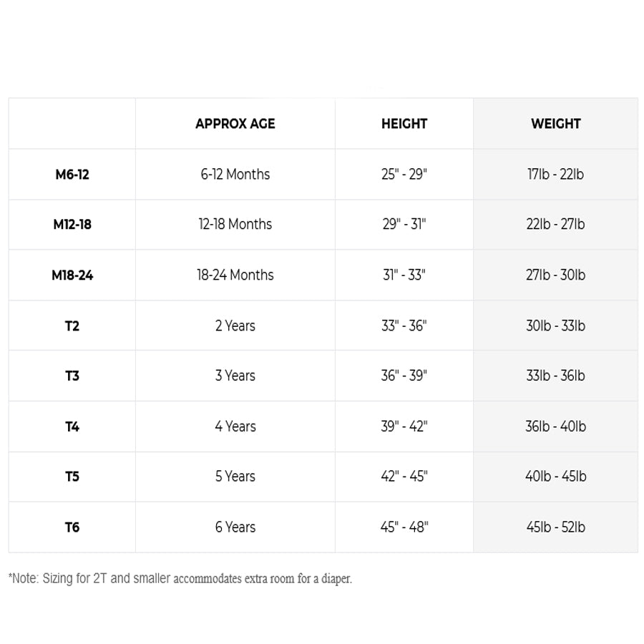Click the APPROX AGE column header
This screenshot has height=644, width=644.
tap(235, 124)
